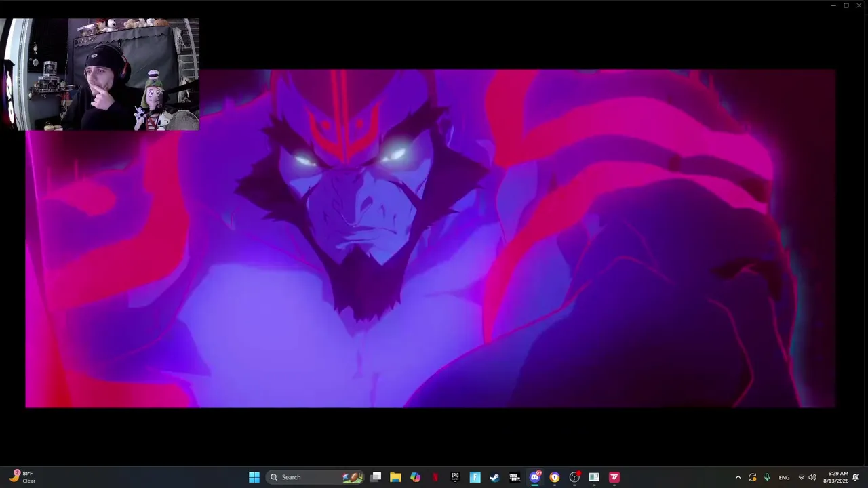The height and width of the screenshot is (488, 868).
Task: Open the sync status tray icon
Action: (x=753, y=477)
